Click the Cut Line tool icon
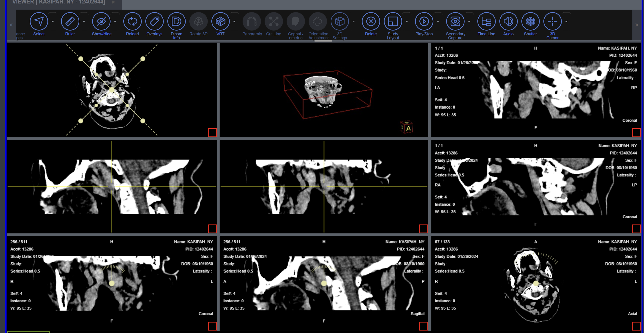This screenshot has width=644, height=333. [274, 21]
